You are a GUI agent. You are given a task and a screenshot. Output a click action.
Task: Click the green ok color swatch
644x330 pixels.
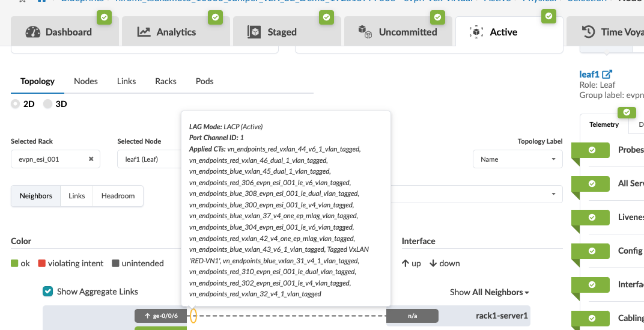tap(15, 263)
